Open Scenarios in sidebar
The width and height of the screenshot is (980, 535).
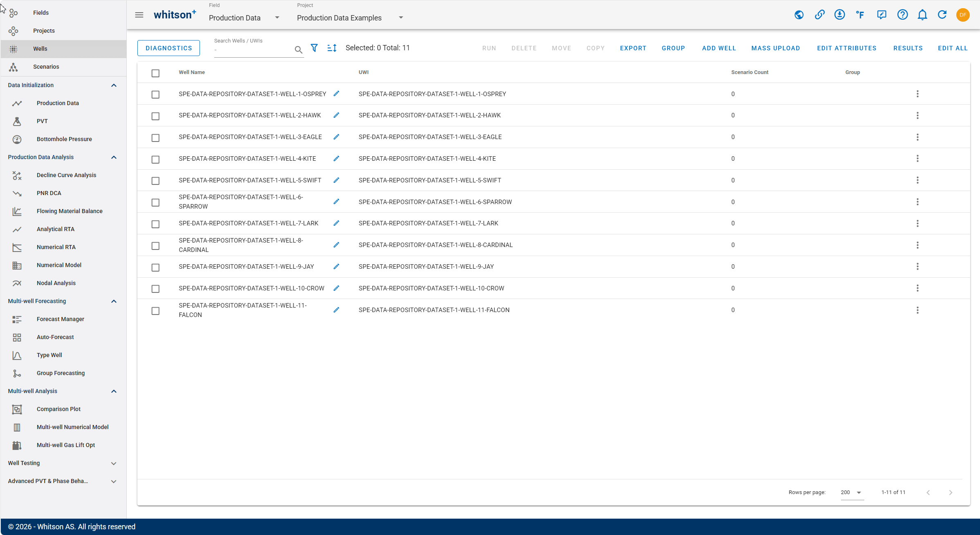(x=63, y=67)
